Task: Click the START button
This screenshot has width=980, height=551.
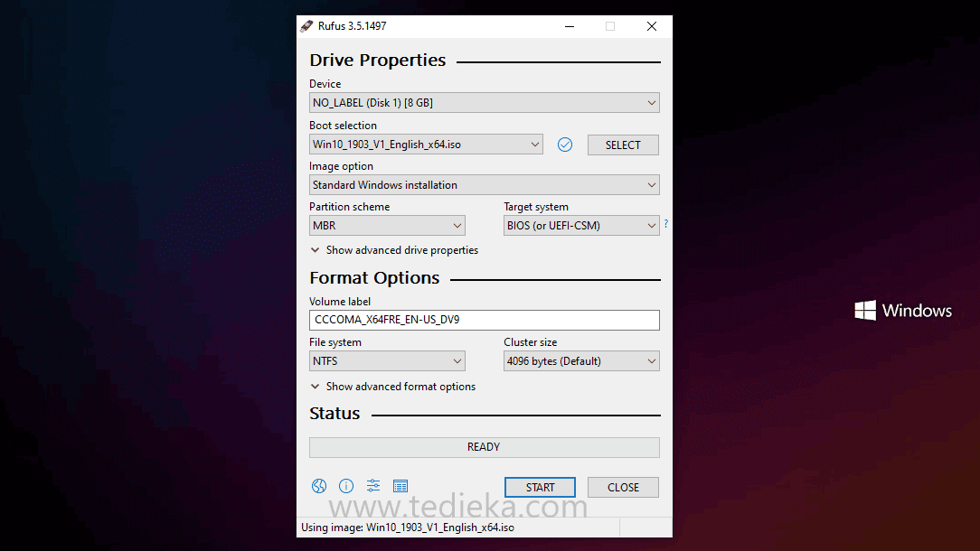Action: click(x=540, y=487)
